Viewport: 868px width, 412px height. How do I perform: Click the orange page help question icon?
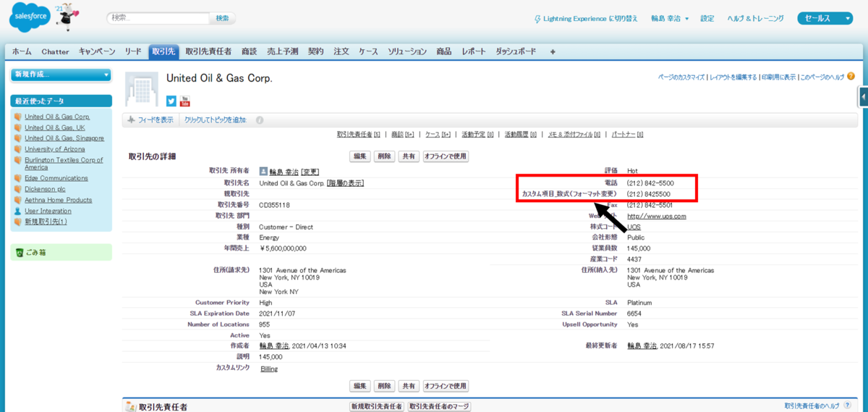[x=851, y=76]
